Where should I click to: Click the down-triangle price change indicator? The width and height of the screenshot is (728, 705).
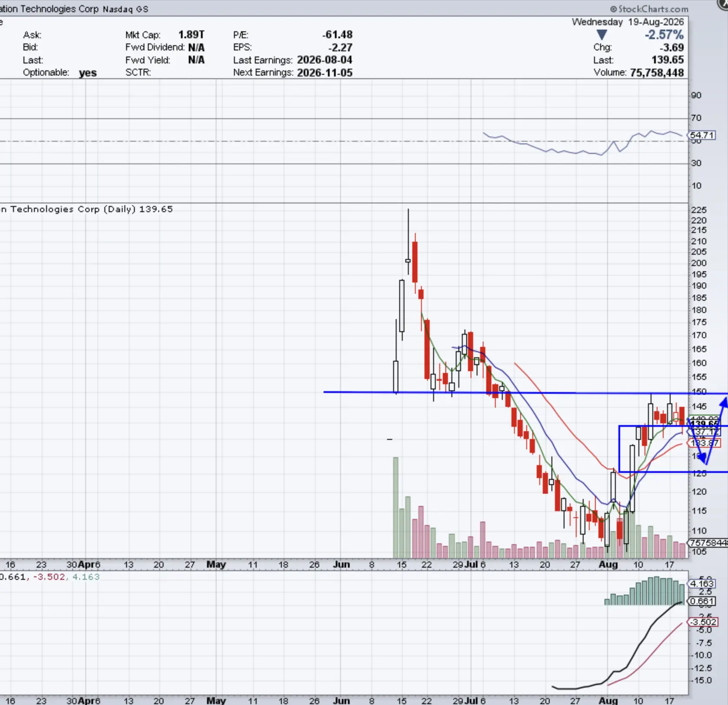602,35
